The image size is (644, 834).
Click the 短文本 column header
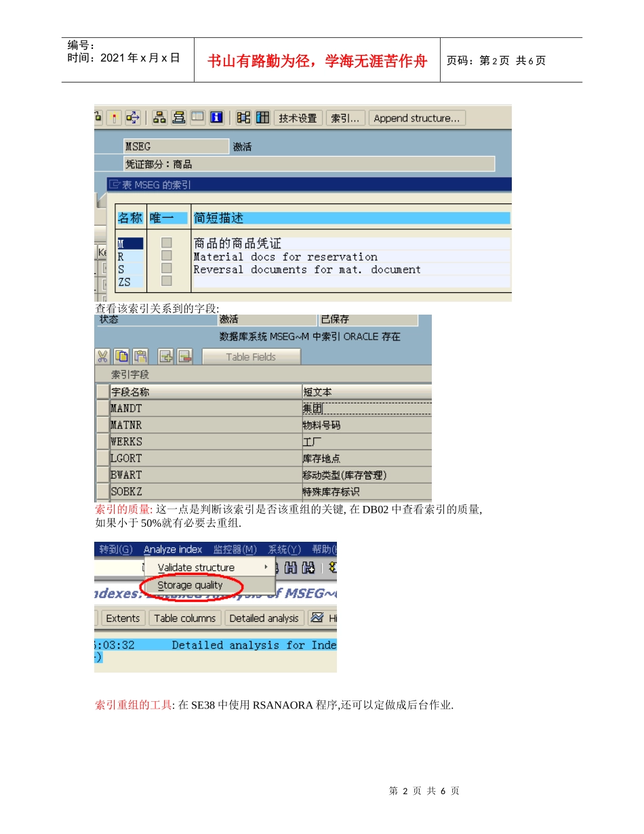pos(367,392)
